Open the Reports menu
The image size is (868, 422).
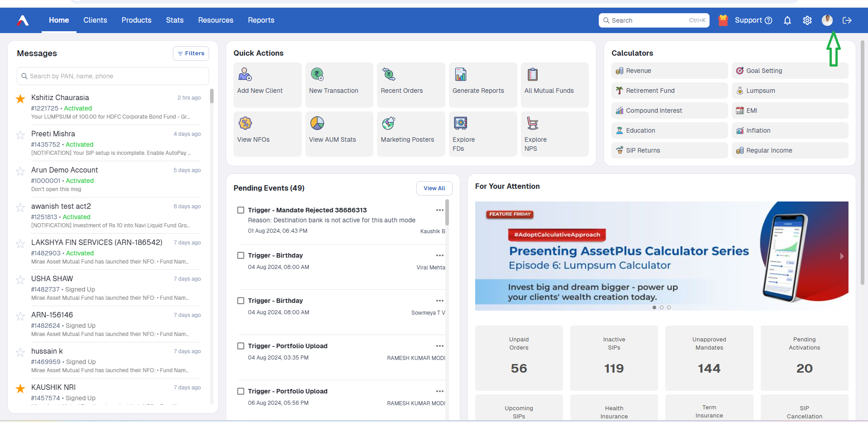261,20
